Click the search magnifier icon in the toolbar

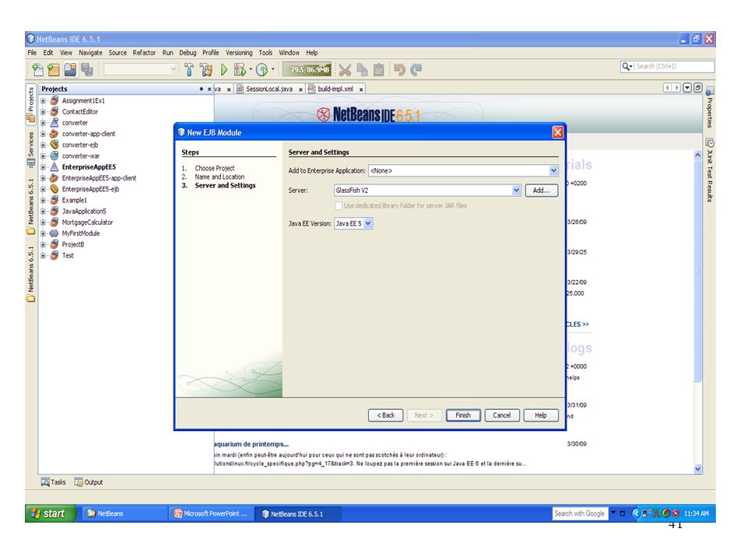click(627, 67)
